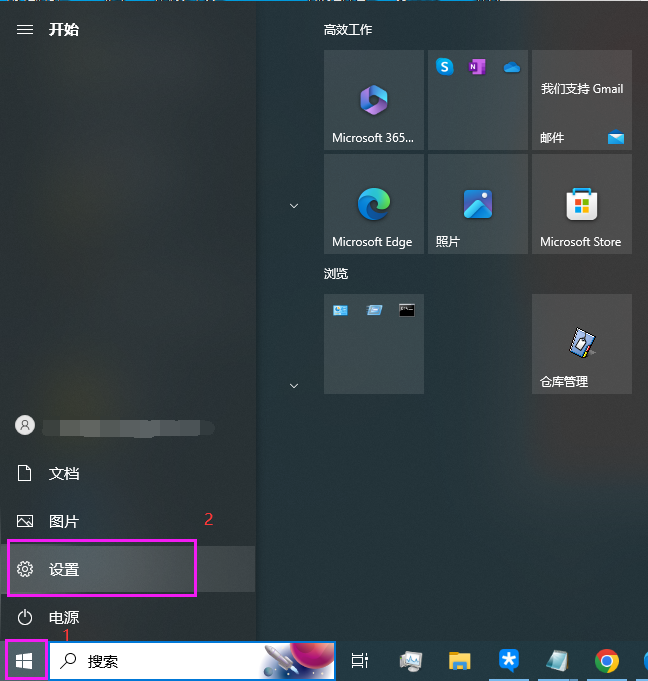Screen dimensions: 648x681
Task: Collapse the 高效工作 group chevron
Action: [294, 206]
